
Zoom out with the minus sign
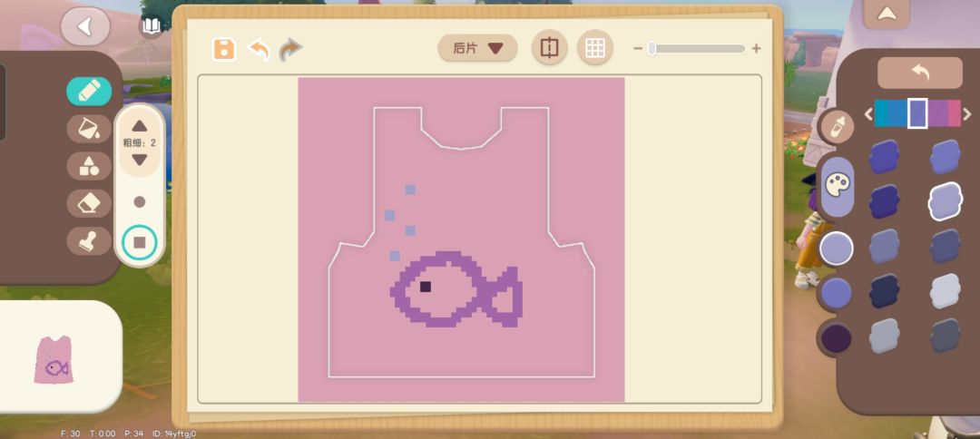638,49
